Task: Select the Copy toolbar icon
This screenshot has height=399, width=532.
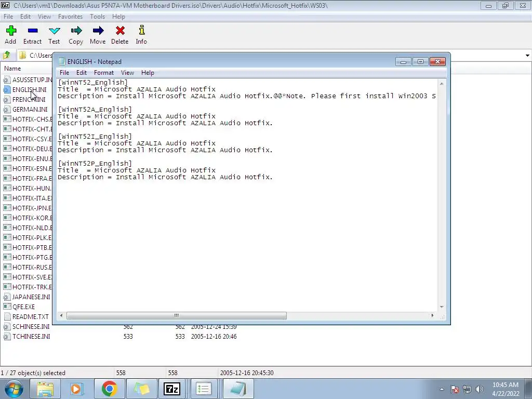Action: tap(76, 31)
